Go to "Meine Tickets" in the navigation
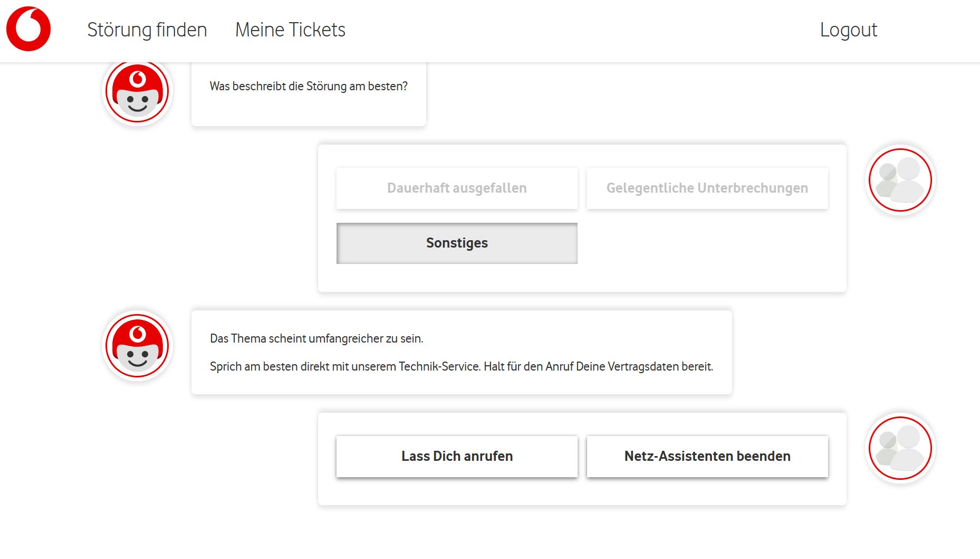Image resolution: width=980 pixels, height=559 pixels. coord(290,30)
